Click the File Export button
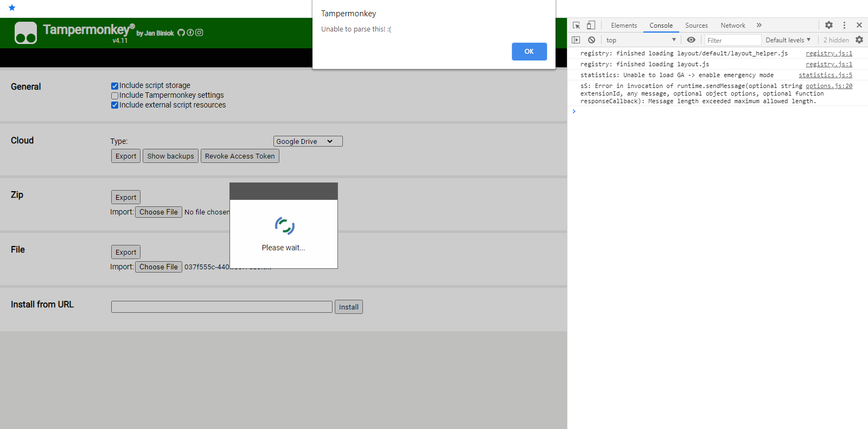 (x=126, y=252)
